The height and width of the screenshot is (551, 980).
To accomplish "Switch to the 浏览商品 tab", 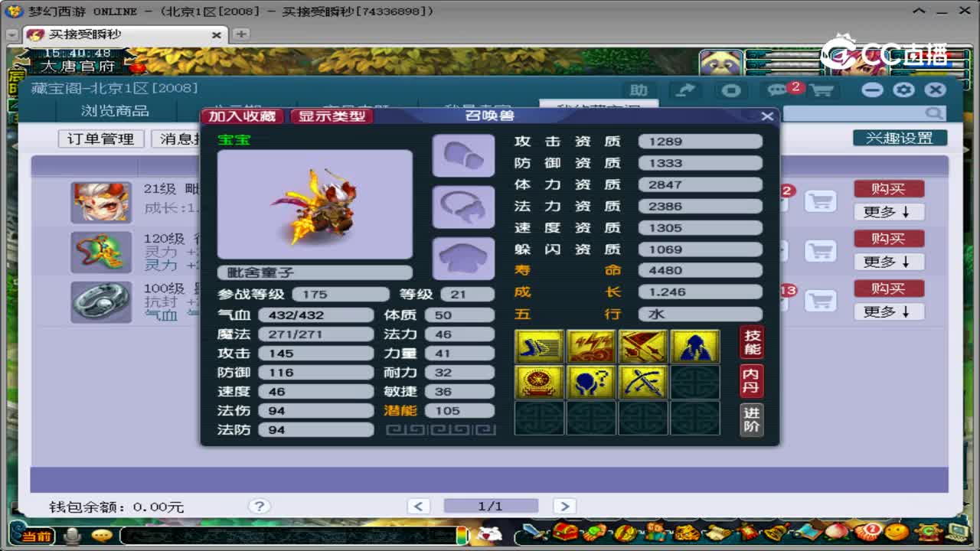I will click(115, 111).
